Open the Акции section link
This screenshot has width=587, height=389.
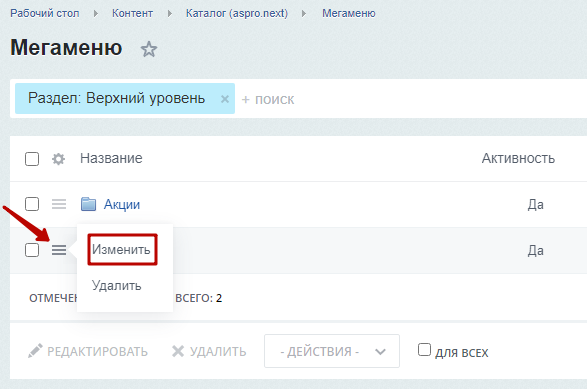pyautogui.click(x=122, y=204)
